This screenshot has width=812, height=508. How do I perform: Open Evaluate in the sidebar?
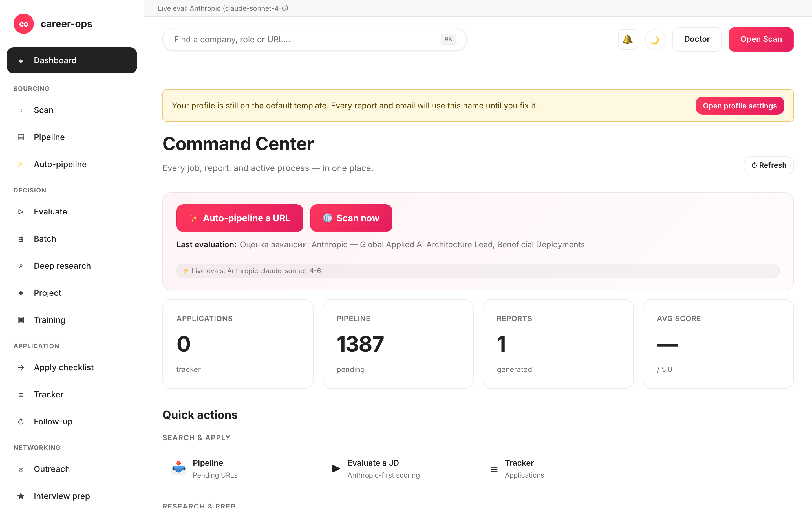coord(72,212)
